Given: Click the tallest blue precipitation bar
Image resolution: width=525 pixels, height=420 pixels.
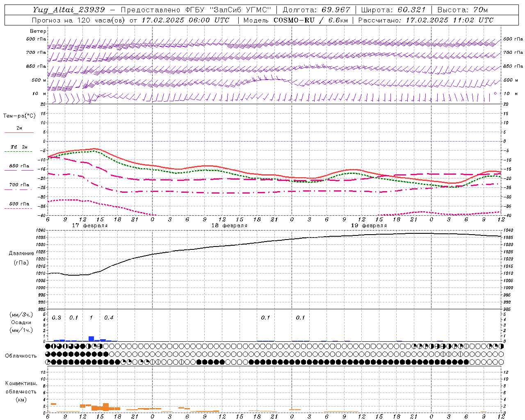Looking at the screenshot, I should click(91, 339).
